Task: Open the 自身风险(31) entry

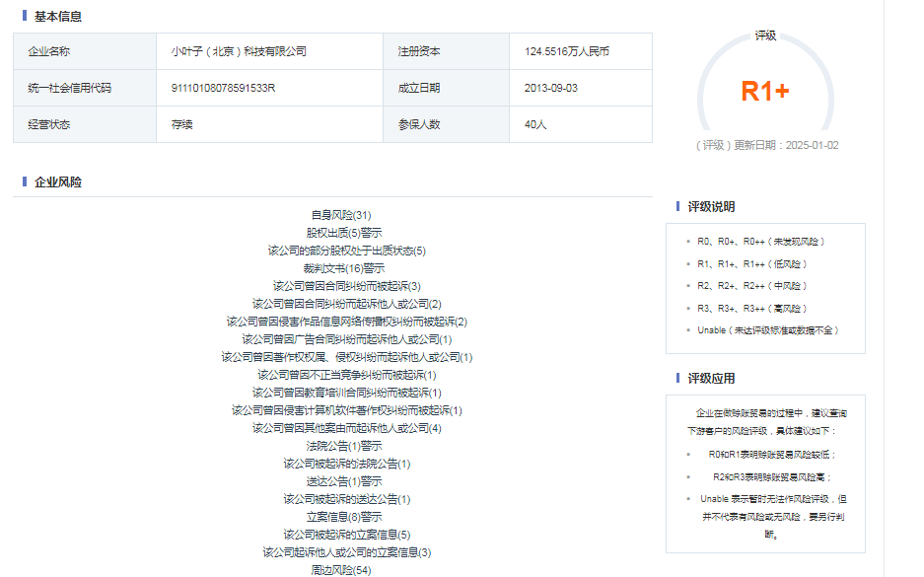Action: [341, 215]
